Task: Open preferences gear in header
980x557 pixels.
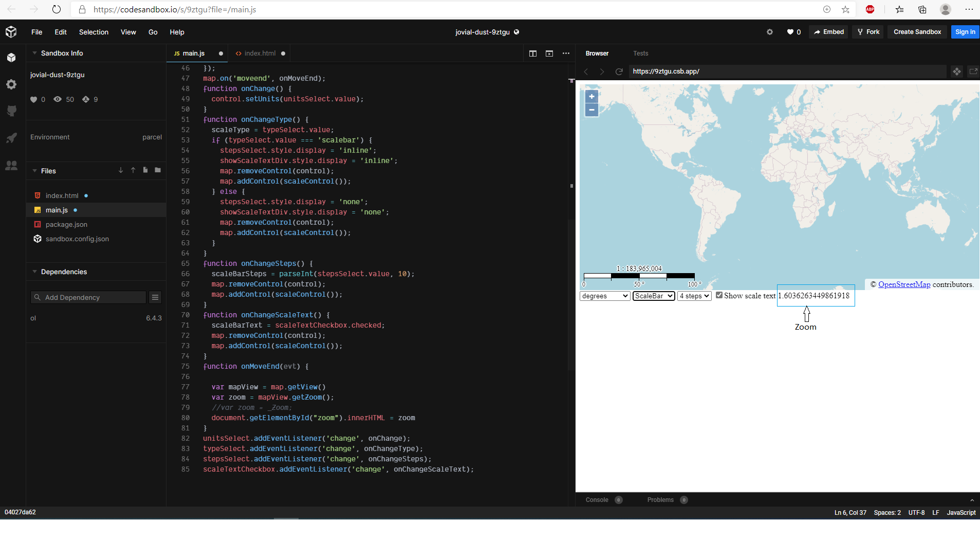Action: (x=770, y=32)
